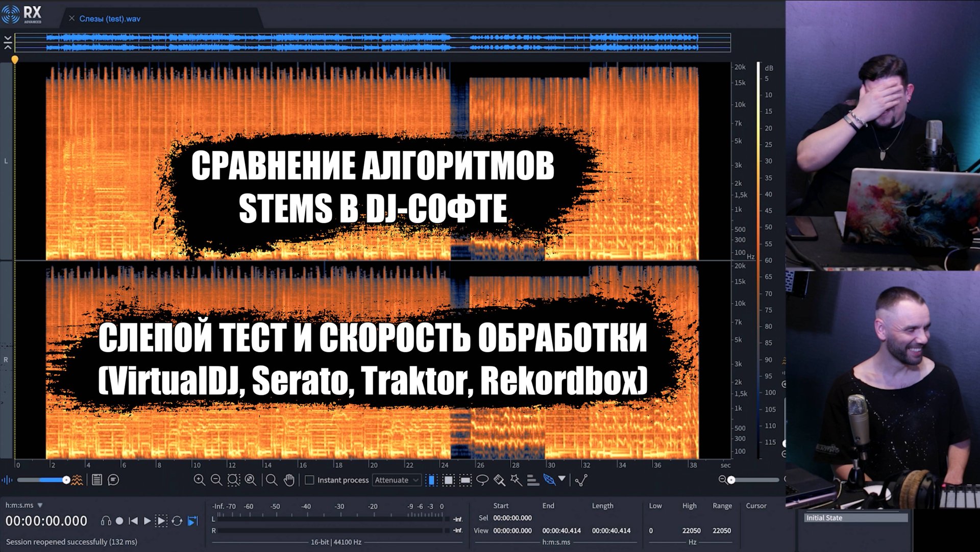
Task: Select the Brush selection tool
Action: click(499, 480)
